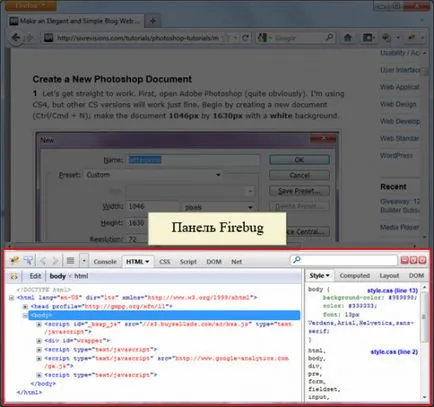This screenshot has width=434, height=407.
Task: Open the HTML tab dropdown in Firebug
Action: (x=138, y=262)
